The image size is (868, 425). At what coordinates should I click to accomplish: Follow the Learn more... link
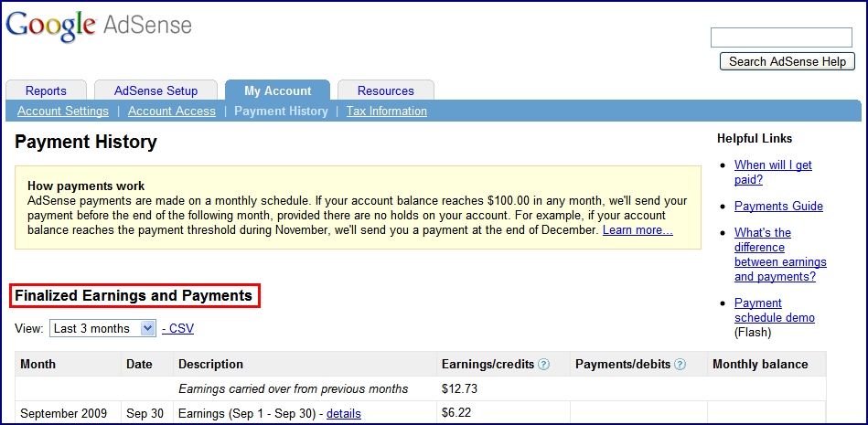click(638, 229)
